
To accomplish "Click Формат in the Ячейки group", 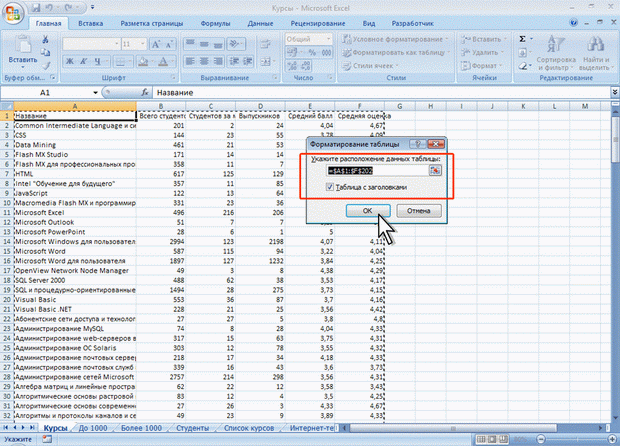I will (481, 66).
